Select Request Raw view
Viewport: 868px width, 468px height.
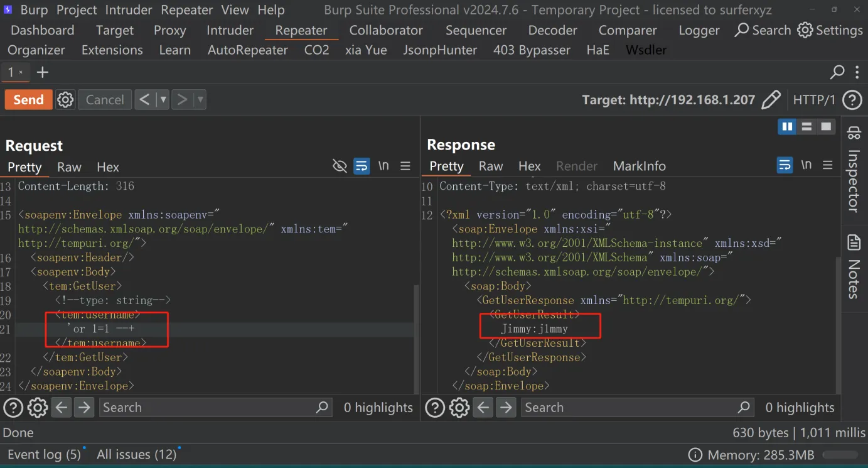(x=69, y=167)
